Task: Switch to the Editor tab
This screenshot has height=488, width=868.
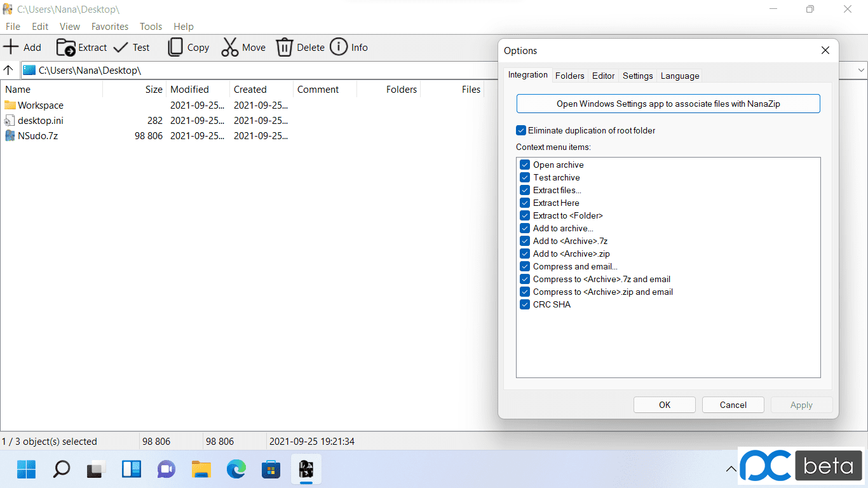Action: 604,76
